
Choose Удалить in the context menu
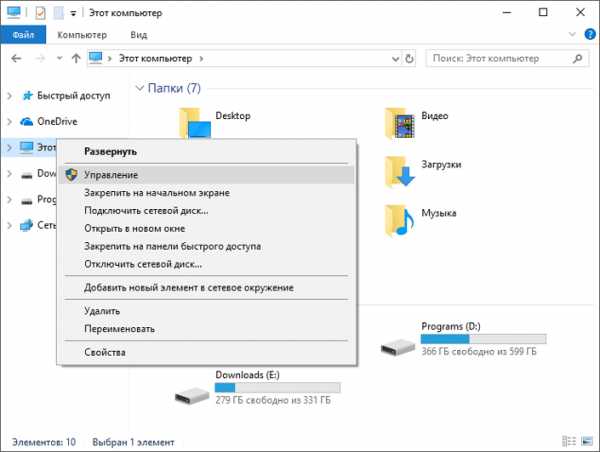pos(207,311)
